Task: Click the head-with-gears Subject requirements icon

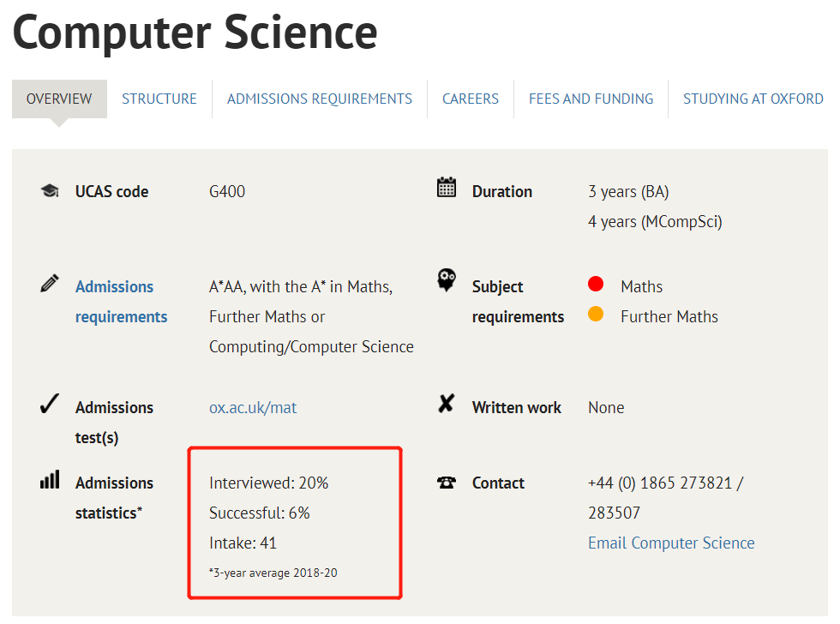Action: pos(447,280)
